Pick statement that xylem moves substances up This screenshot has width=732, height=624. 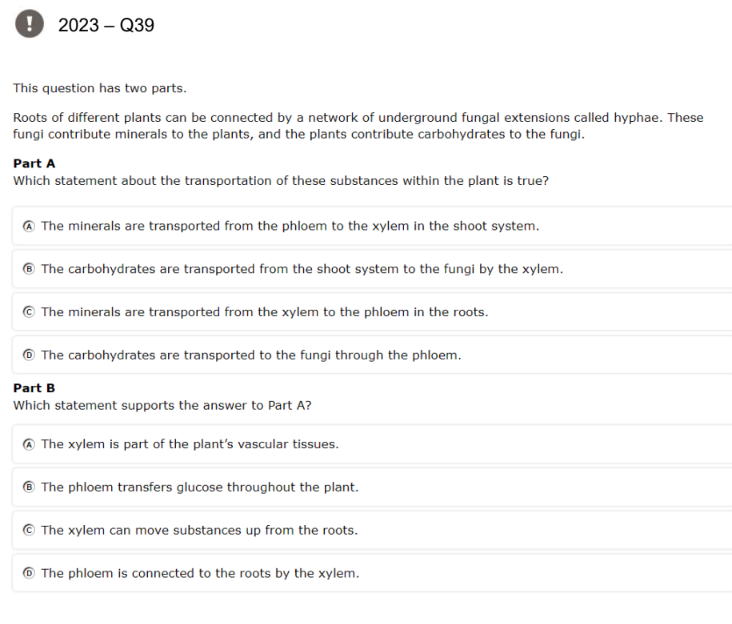(x=372, y=530)
